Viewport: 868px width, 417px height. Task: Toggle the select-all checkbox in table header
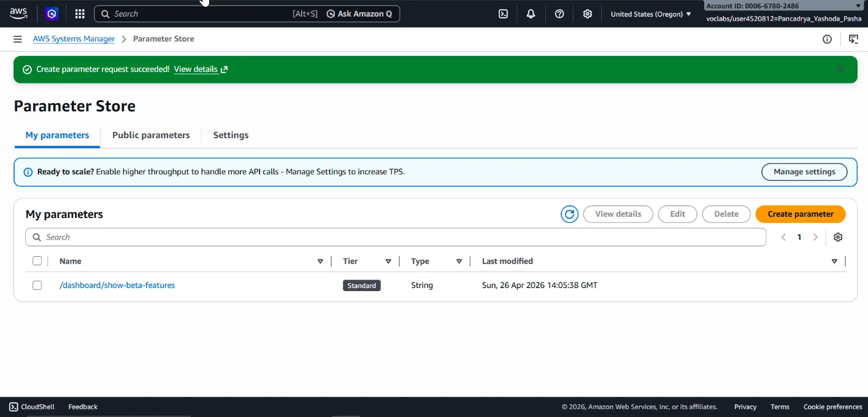37,261
